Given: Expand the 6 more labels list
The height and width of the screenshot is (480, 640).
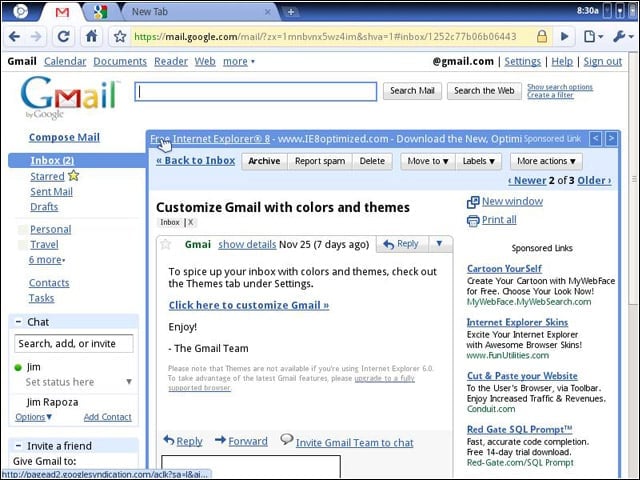Looking at the screenshot, I should [x=47, y=260].
